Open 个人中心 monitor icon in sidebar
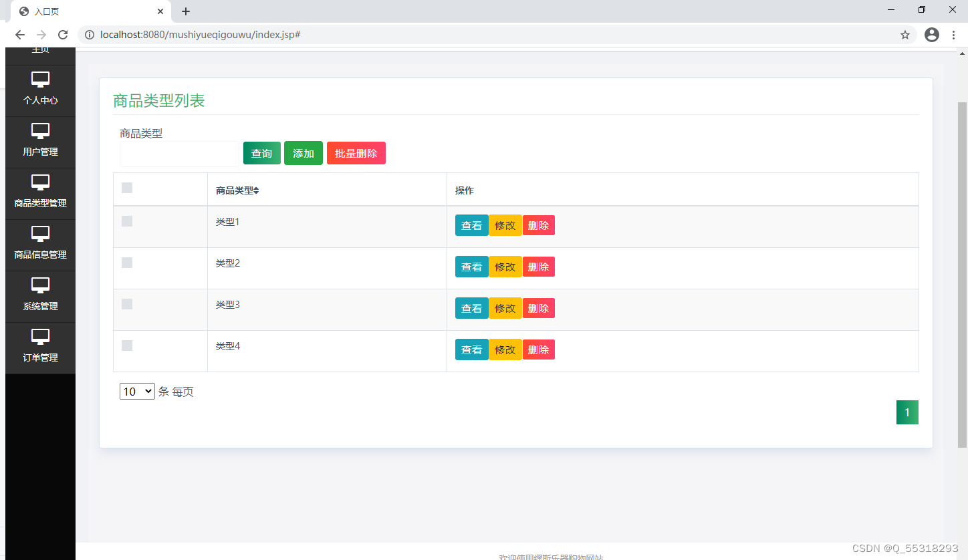Viewport: 968px width, 560px height. pyautogui.click(x=40, y=80)
